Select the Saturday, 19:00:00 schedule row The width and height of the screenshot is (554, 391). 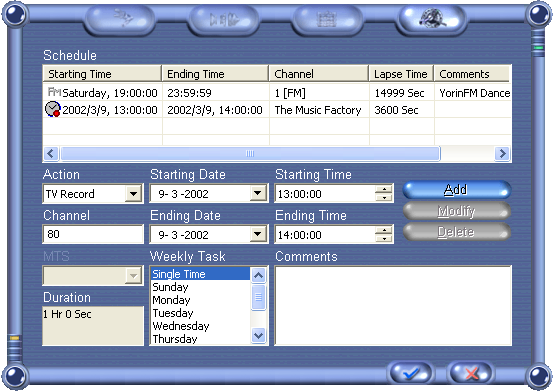click(x=277, y=93)
